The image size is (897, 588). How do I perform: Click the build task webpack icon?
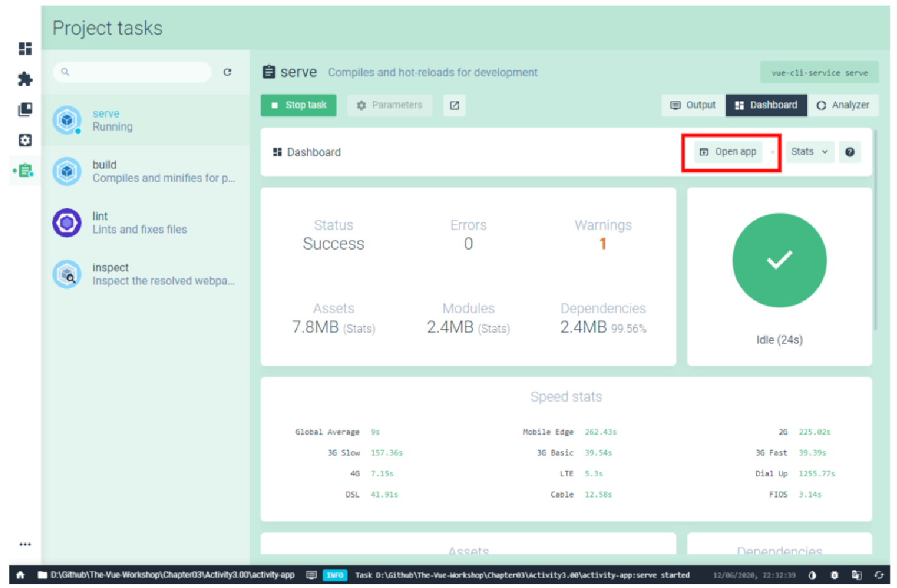tap(66, 171)
